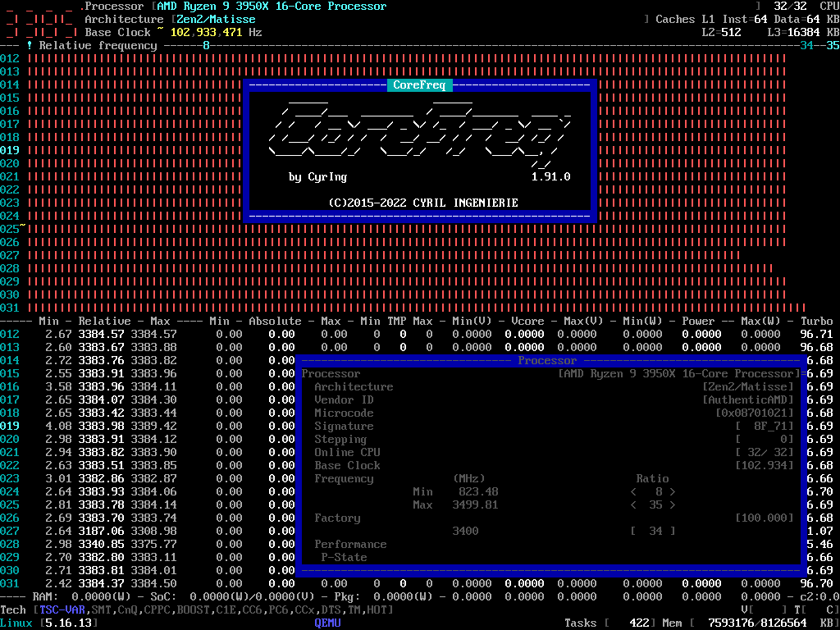Toggle the CPPC flag in the Tech bar

coord(157,610)
